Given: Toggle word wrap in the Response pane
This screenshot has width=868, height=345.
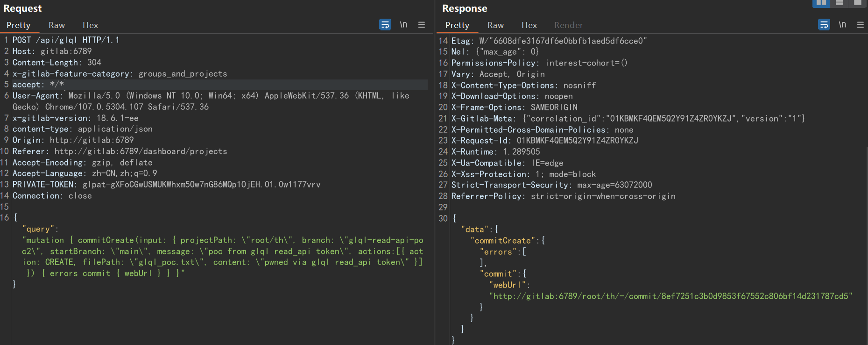Looking at the screenshot, I should (824, 25).
